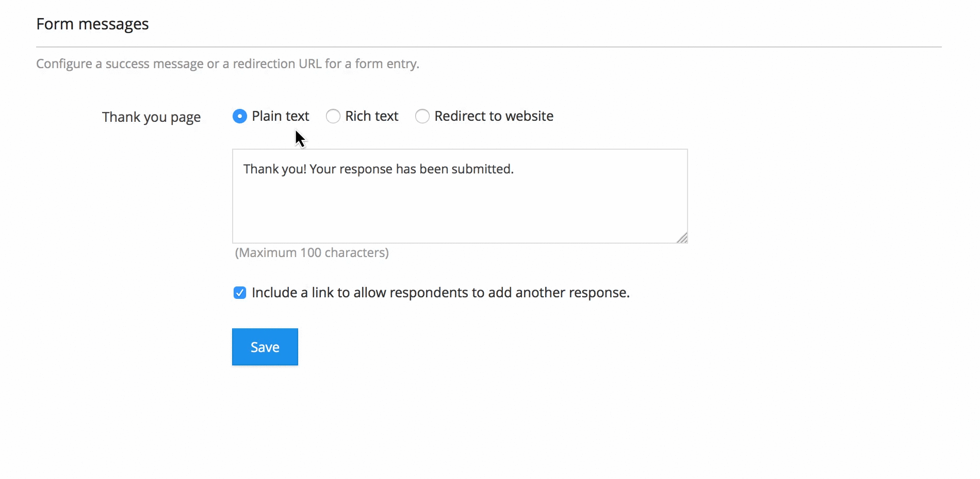Viewport: 980px width, 479px height.
Task: Select Redirect to website radio button
Action: click(422, 116)
